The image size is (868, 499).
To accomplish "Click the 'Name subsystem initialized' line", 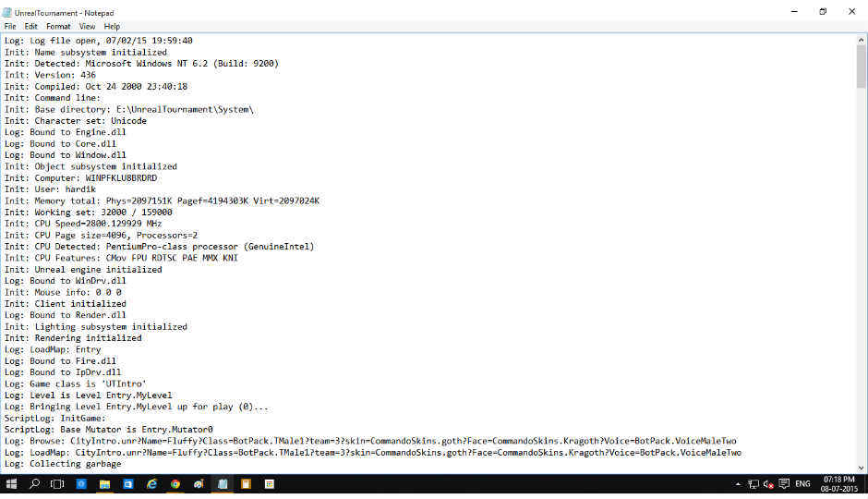I will click(x=86, y=52).
